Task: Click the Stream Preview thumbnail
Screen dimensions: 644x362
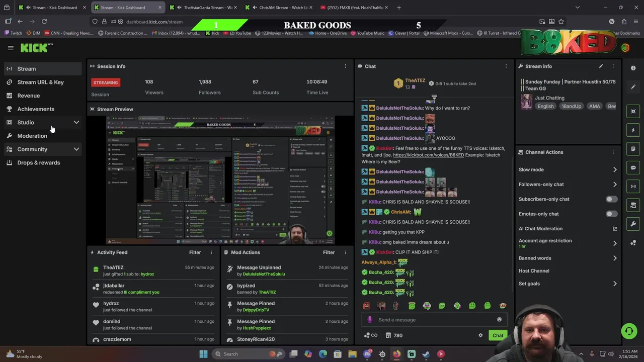Action: [x=220, y=180]
